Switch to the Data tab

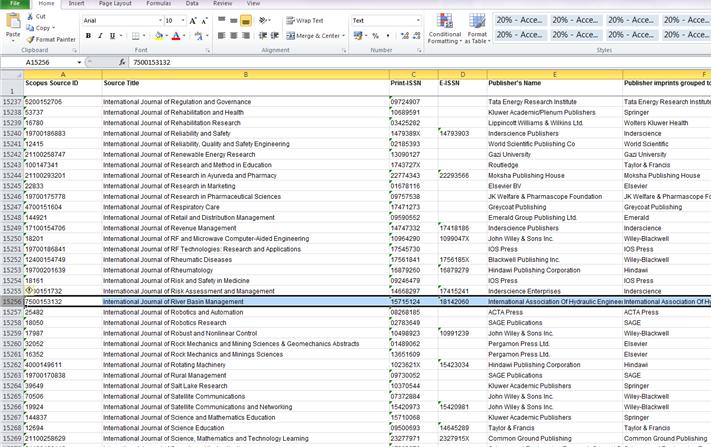(192, 4)
